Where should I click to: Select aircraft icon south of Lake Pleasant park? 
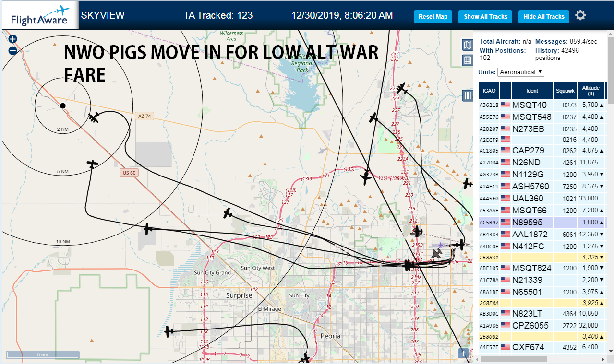point(373,117)
